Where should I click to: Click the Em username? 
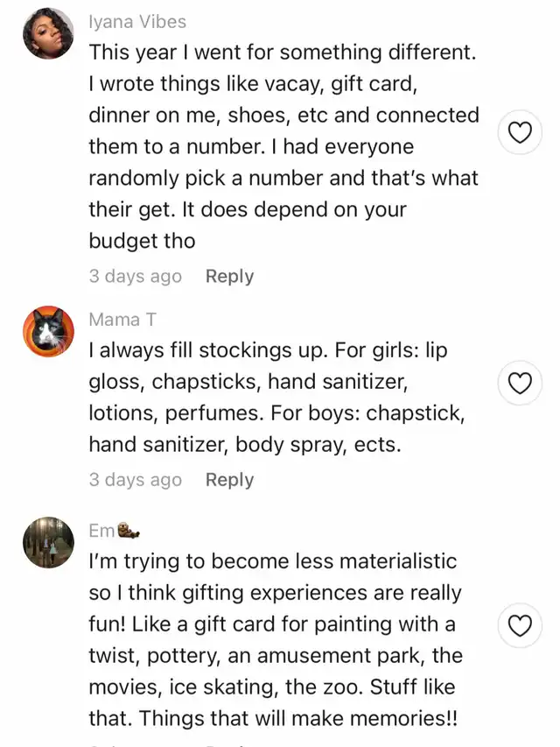[101, 531]
